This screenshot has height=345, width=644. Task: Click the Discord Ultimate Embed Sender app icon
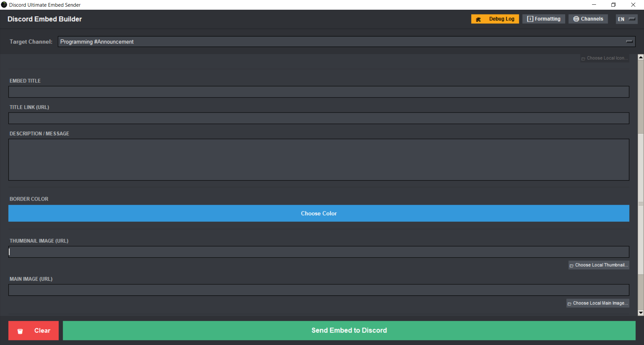[4, 5]
